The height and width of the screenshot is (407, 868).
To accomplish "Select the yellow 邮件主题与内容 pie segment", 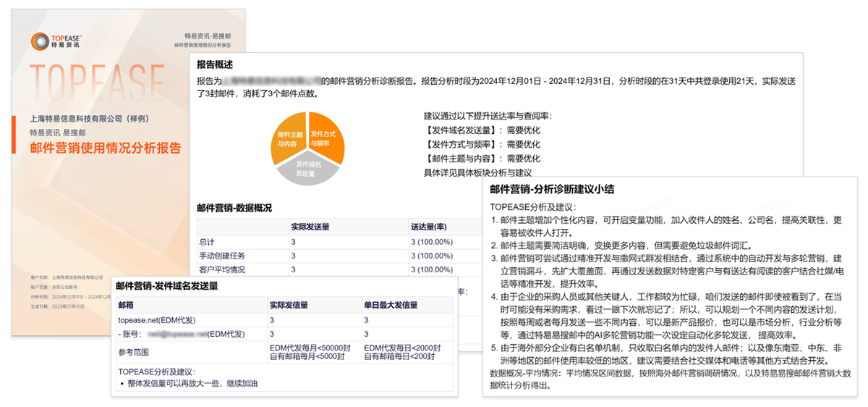I will coord(289,138).
